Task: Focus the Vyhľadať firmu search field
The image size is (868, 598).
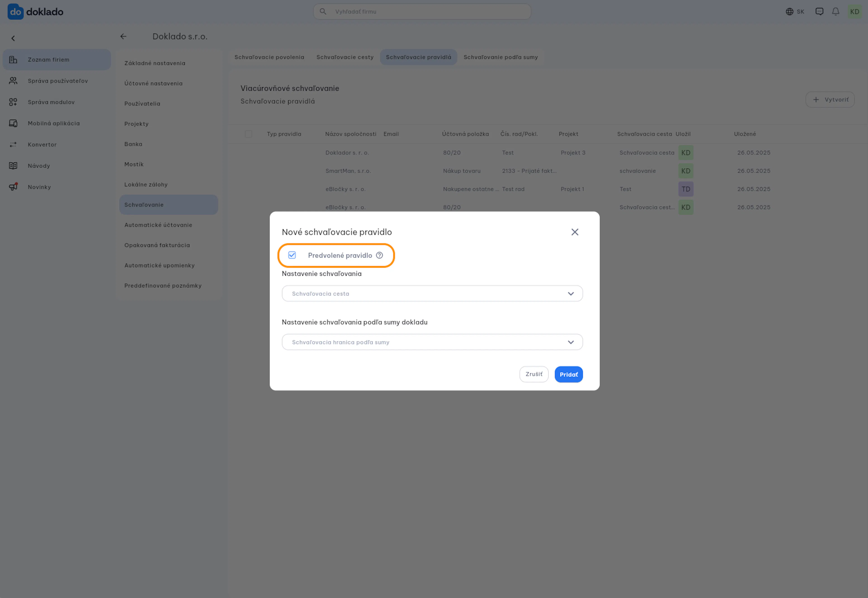Action: (422, 12)
